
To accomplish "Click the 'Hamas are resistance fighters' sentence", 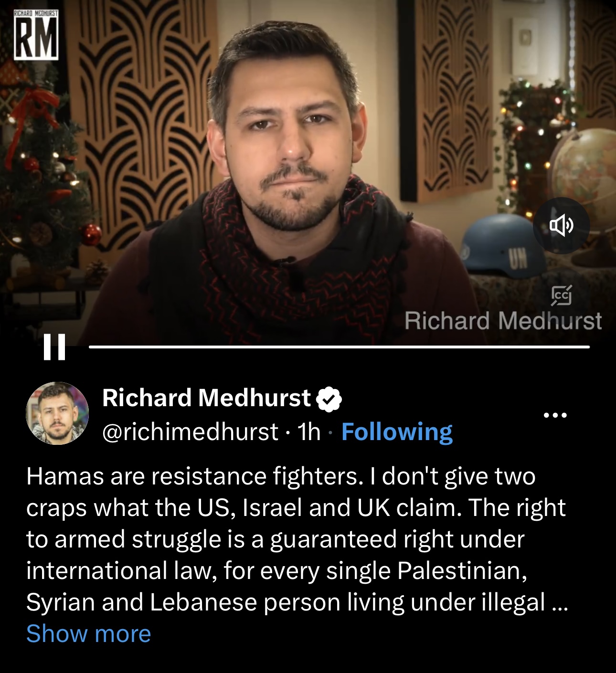I will point(193,476).
